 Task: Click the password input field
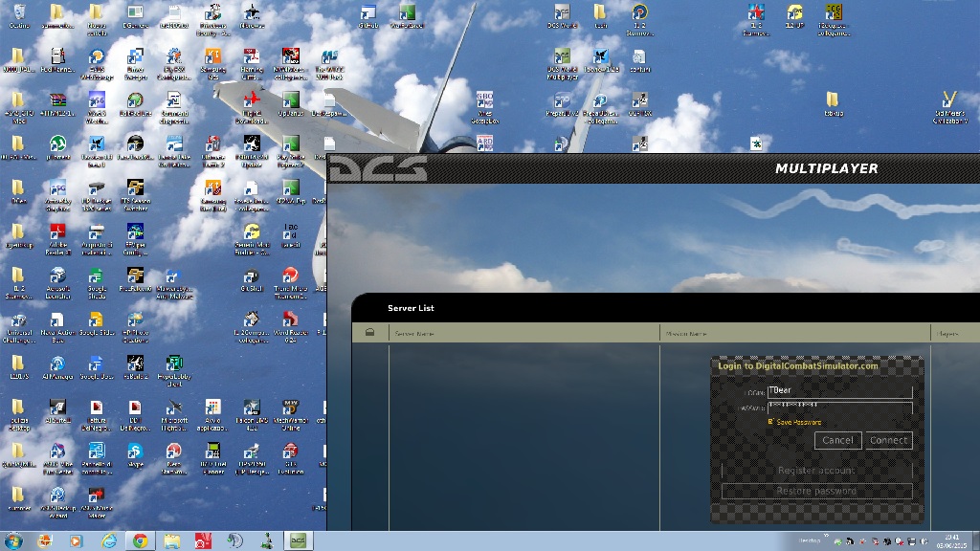pos(840,408)
